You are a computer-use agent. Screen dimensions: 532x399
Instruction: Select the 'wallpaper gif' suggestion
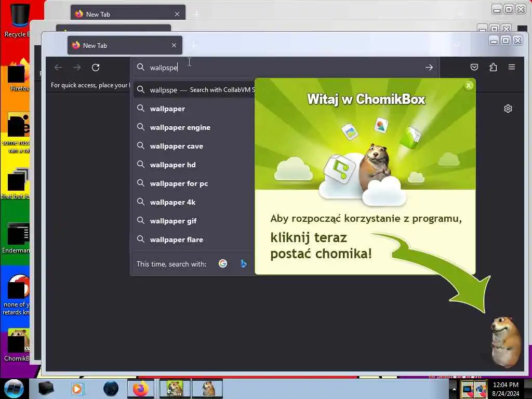tap(193, 220)
